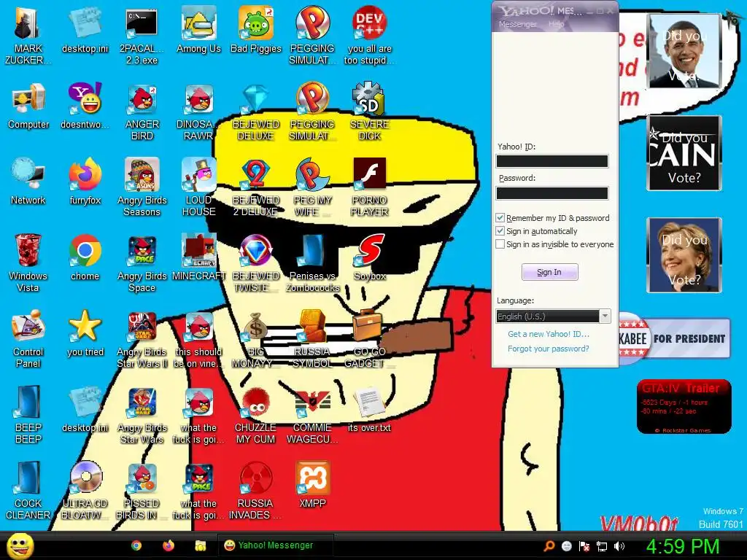Click the volume speaker tray icon
This screenshot has height=560, width=747.
tap(619, 546)
